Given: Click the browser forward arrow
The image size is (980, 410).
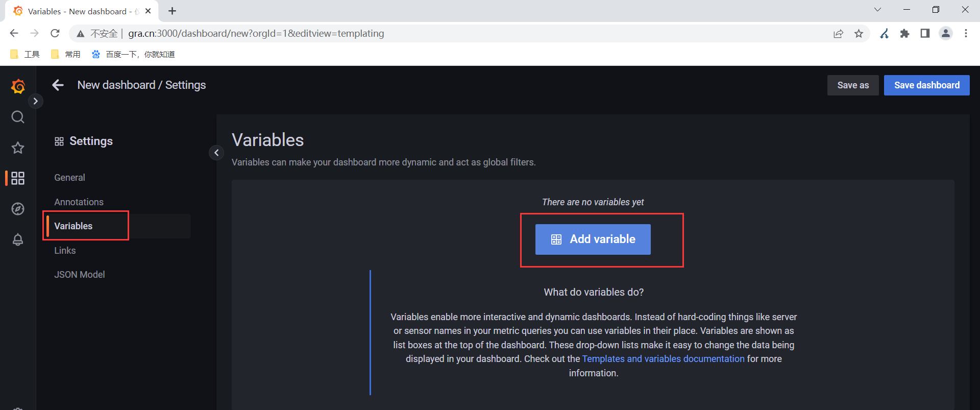Looking at the screenshot, I should [x=34, y=33].
